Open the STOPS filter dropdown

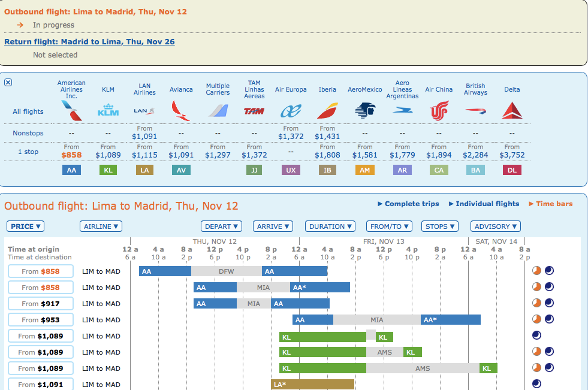[440, 226]
